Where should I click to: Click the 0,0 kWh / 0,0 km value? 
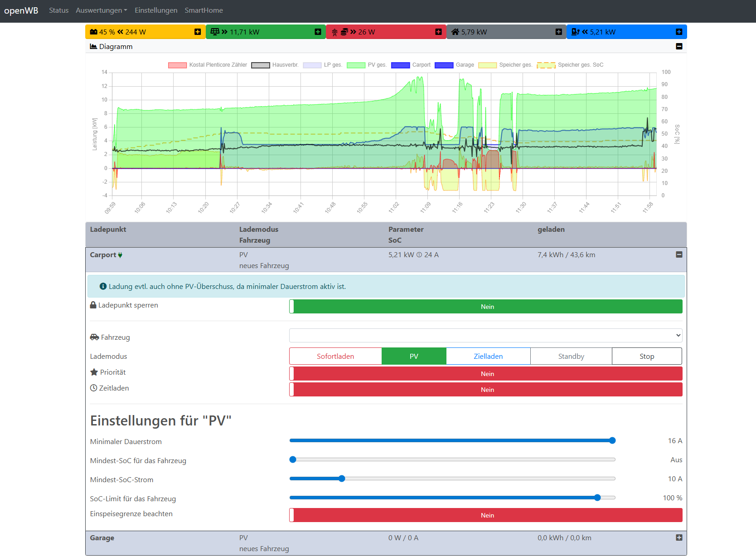(564, 537)
